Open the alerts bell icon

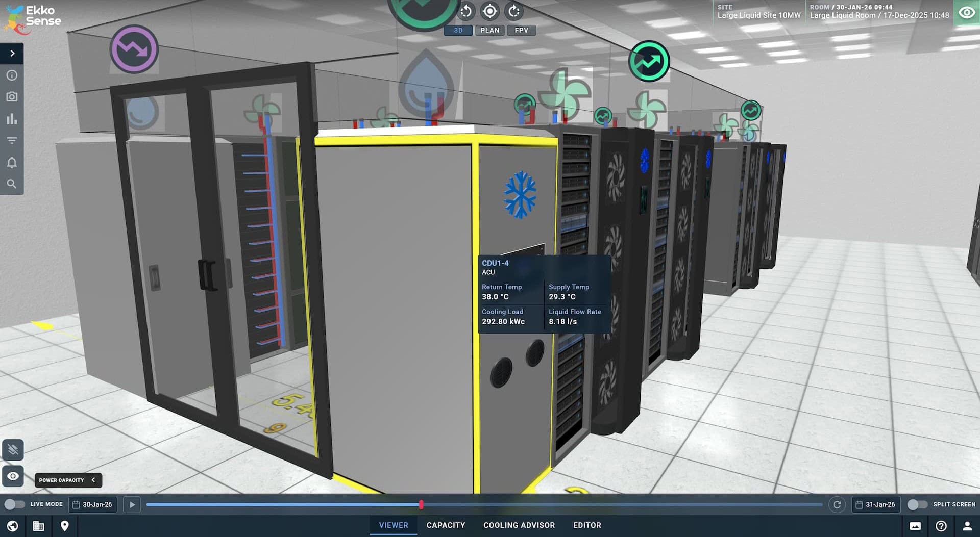pos(12,162)
